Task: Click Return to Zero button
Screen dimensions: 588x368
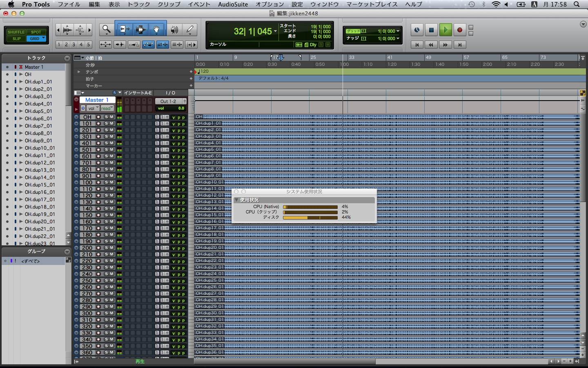Action: point(417,45)
